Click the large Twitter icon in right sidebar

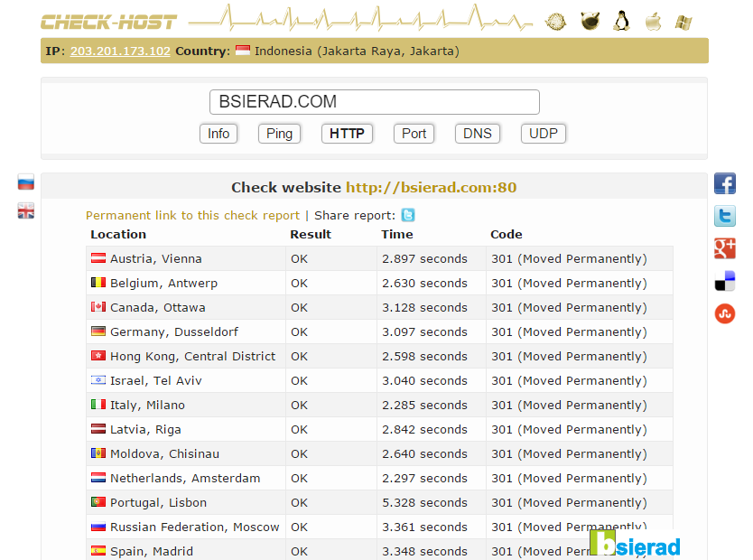725,216
